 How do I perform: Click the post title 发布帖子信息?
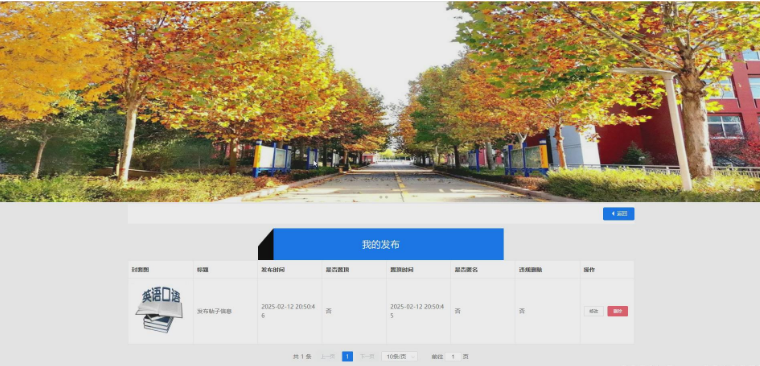214,311
